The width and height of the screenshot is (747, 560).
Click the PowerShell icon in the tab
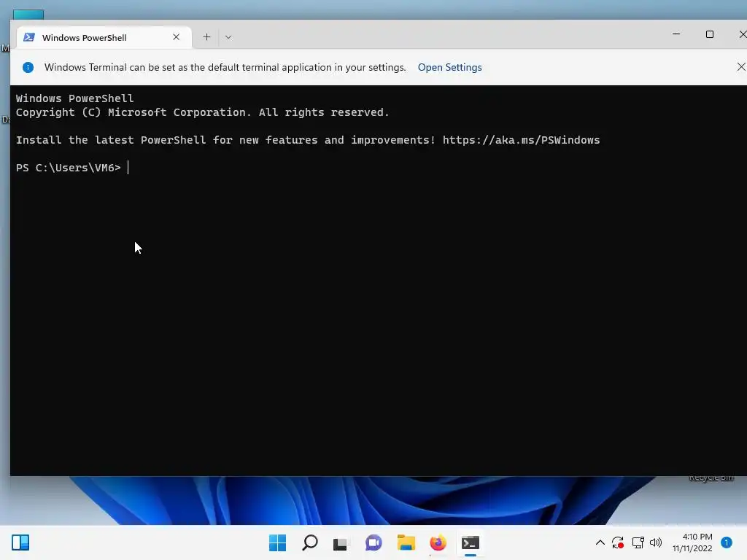[x=29, y=37]
